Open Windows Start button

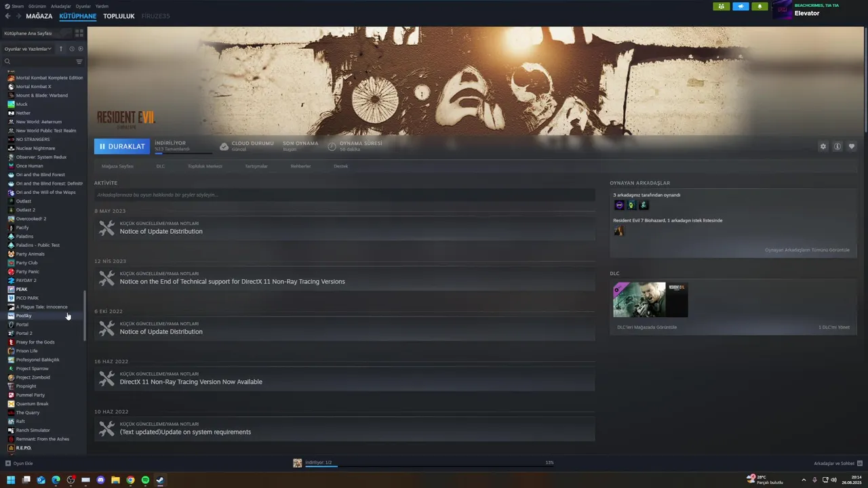point(11,480)
